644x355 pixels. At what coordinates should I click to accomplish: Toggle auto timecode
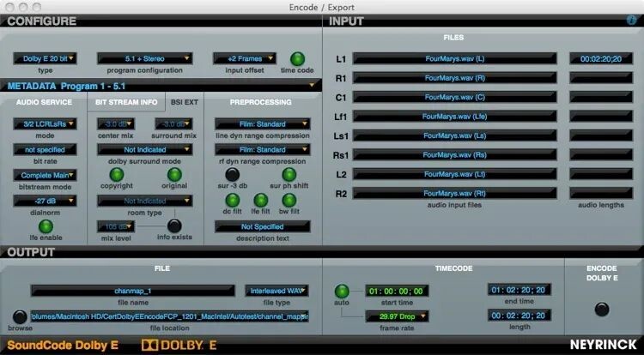342,292
